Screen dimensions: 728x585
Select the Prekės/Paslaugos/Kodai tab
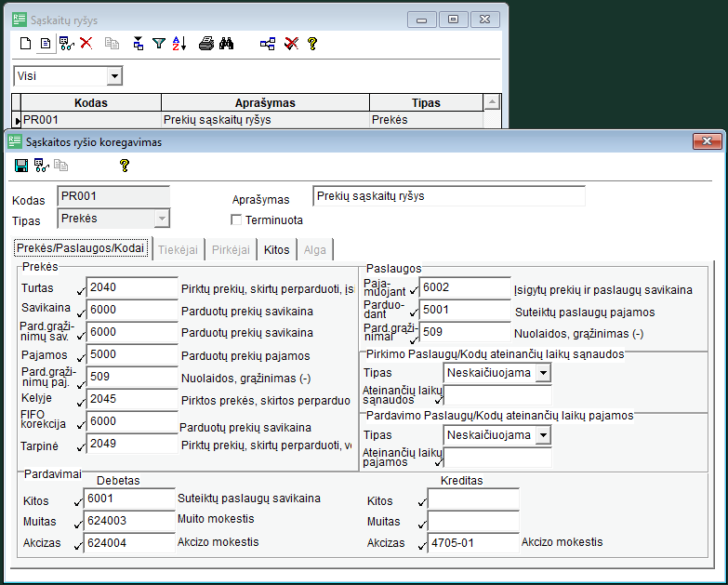(x=80, y=249)
